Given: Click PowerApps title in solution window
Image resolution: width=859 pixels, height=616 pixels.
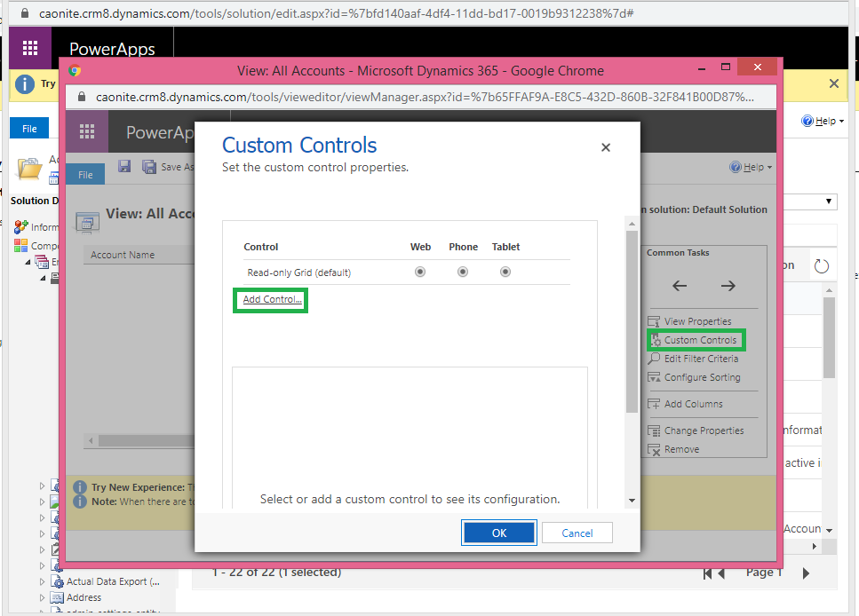Looking at the screenshot, I should [112, 49].
